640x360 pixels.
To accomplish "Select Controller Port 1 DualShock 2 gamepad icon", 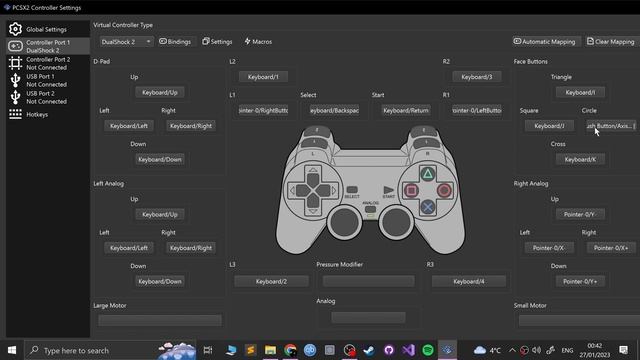I will [15, 46].
